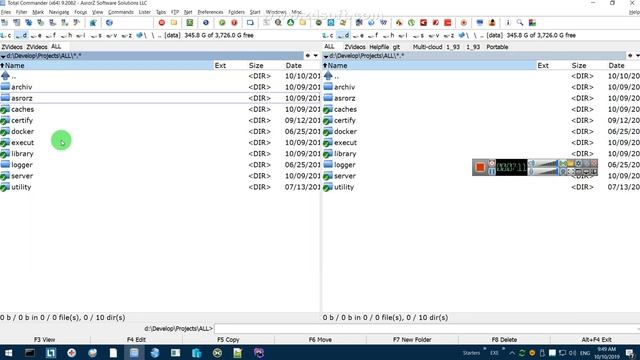This screenshot has width=640, height=360.
Task: Open the Files menu
Action: [x=6, y=12]
